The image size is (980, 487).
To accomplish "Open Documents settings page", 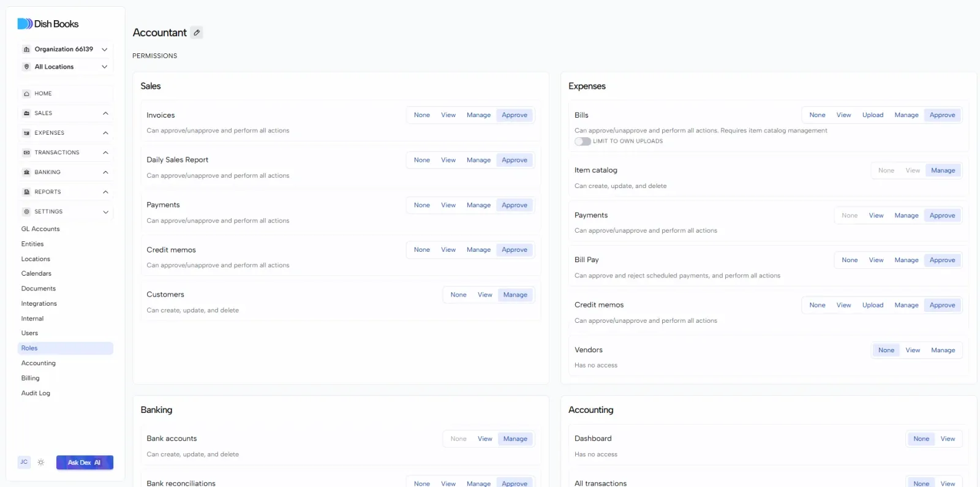I will [39, 289].
